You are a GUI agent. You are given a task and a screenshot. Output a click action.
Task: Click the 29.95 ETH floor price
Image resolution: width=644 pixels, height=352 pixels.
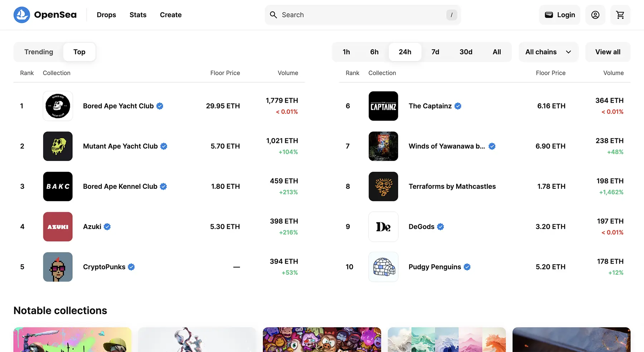[223, 106]
